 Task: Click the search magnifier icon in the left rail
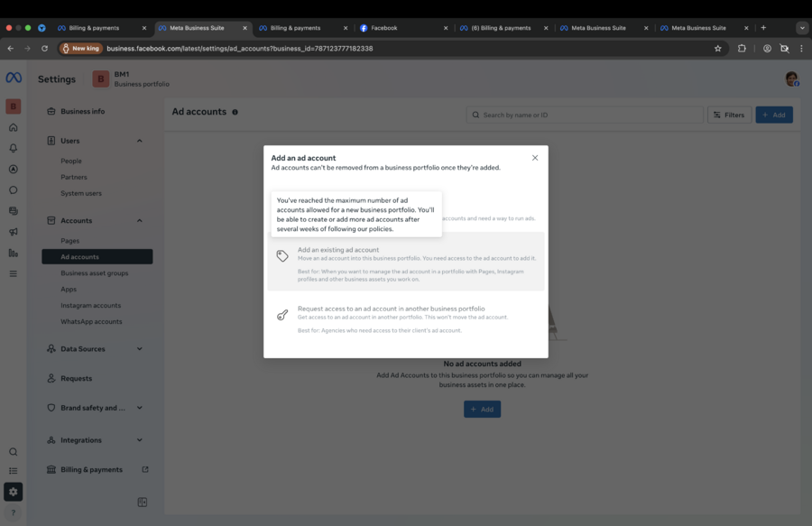tap(14, 452)
